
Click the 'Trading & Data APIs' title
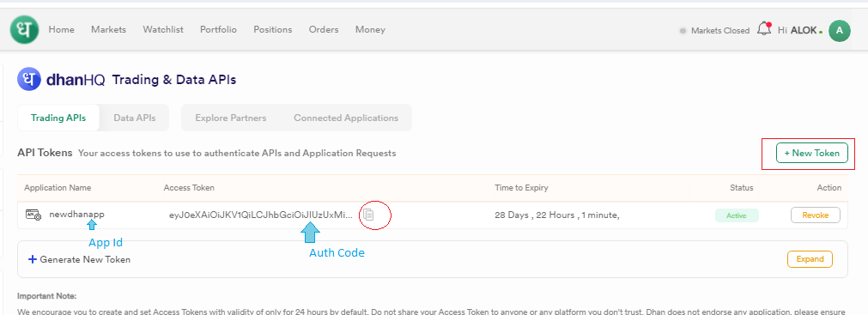point(174,80)
